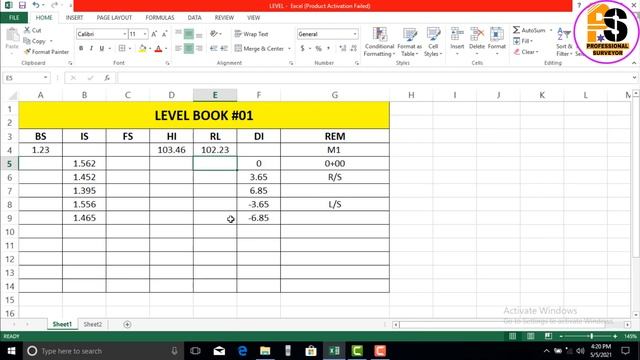
Task: Switch to Normal view in status bar
Action: pos(512,336)
